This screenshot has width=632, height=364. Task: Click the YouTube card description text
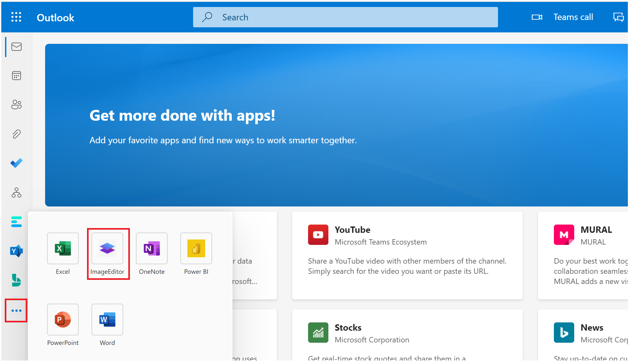407,266
